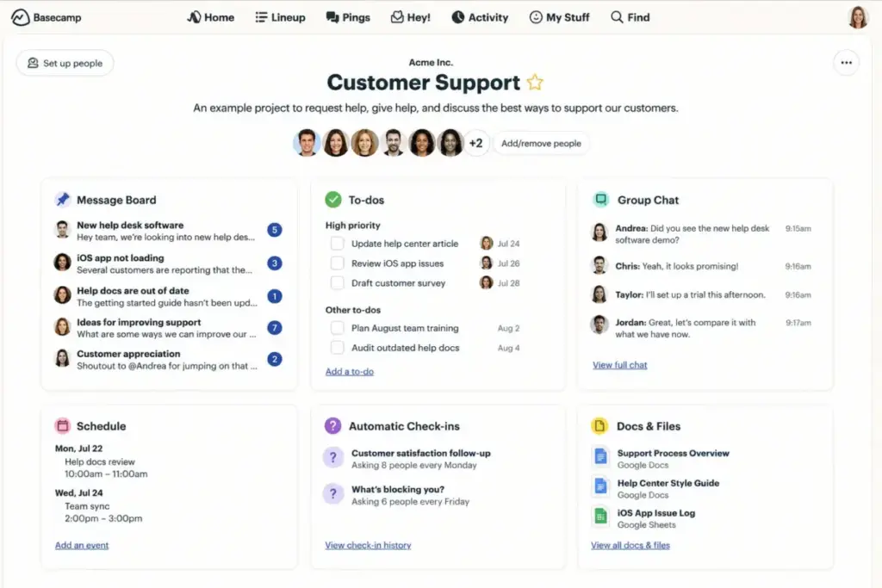Click comment count badge showing 5
The width and height of the screenshot is (882, 588).
click(x=275, y=230)
